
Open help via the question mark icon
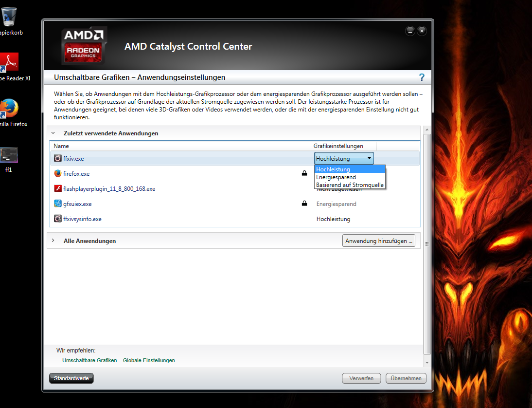click(422, 77)
